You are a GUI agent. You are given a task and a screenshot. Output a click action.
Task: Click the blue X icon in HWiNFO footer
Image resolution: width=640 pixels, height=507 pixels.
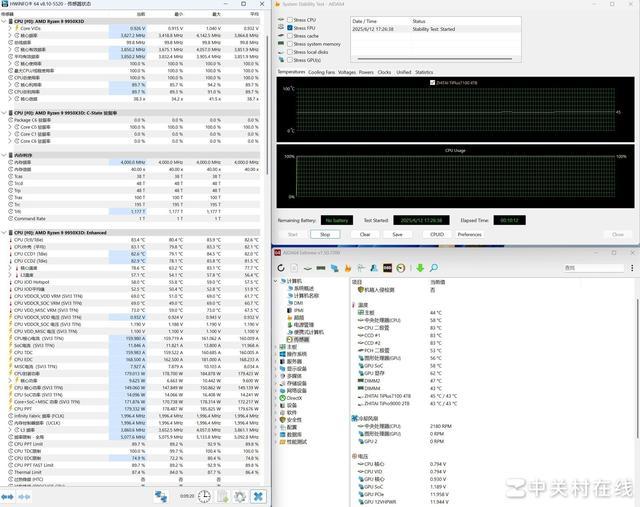258,496
